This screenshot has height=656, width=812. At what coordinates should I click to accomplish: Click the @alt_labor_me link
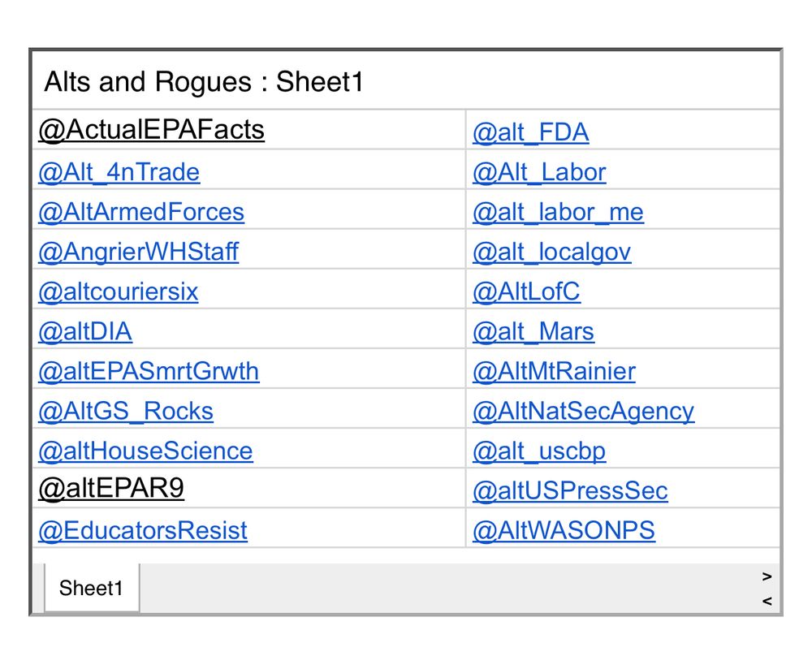point(559,212)
